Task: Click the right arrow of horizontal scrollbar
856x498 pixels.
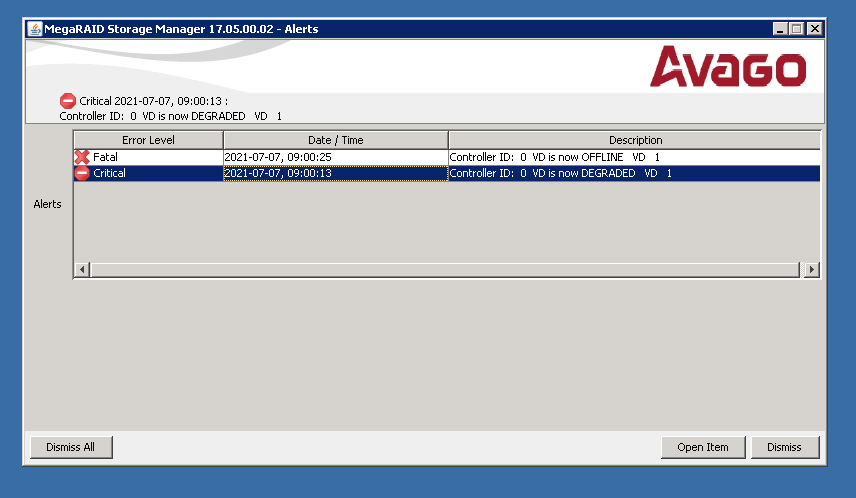Action: pos(811,269)
